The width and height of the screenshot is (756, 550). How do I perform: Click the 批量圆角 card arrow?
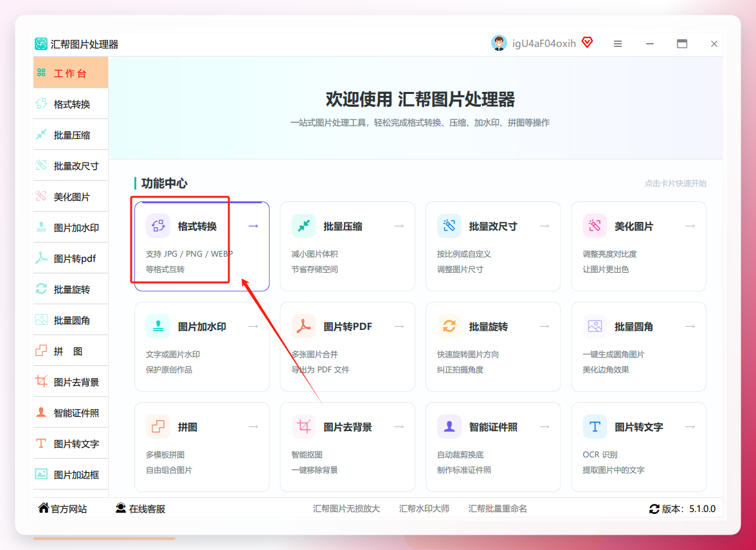[x=690, y=326]
